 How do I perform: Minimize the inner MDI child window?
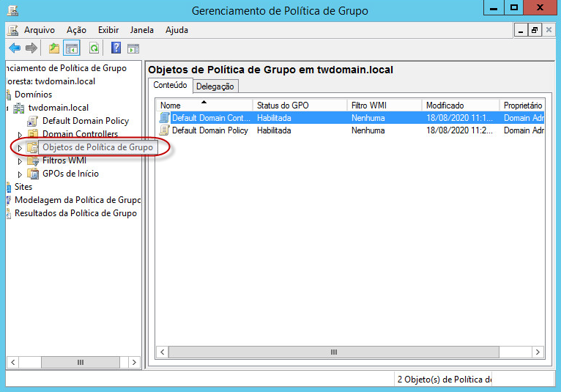tap(521, 31)
